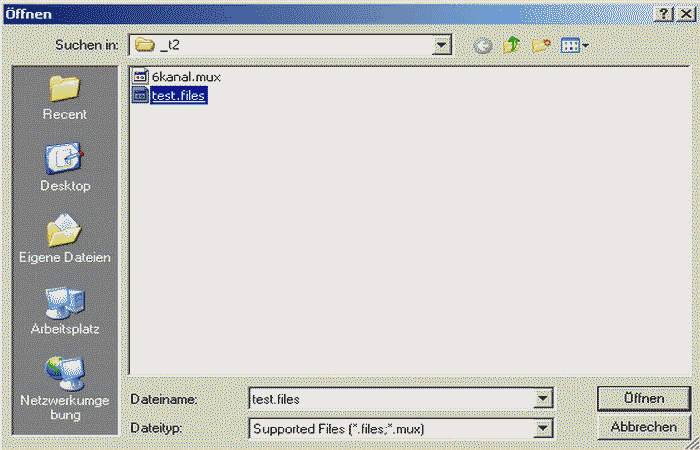This screenshot has width=700, height=450.
Task: Open the Dateiname dropdown arrow
Action: point(543,399)
